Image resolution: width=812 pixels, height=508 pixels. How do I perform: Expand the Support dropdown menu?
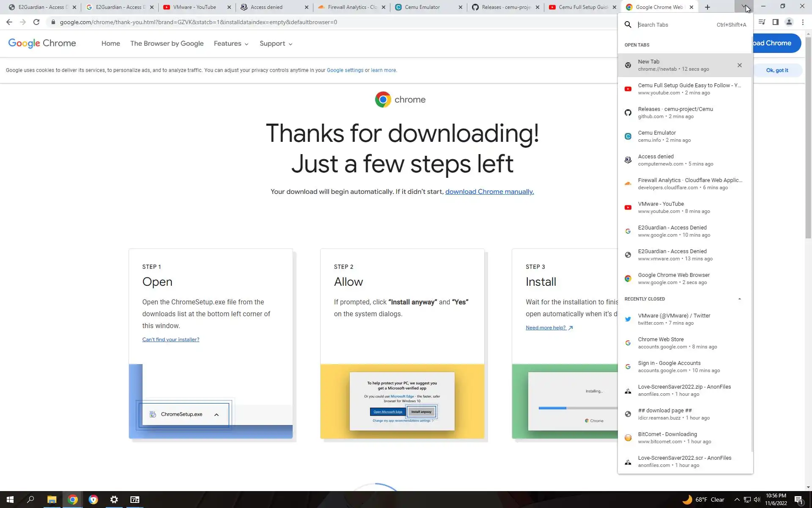click(276, 44)
